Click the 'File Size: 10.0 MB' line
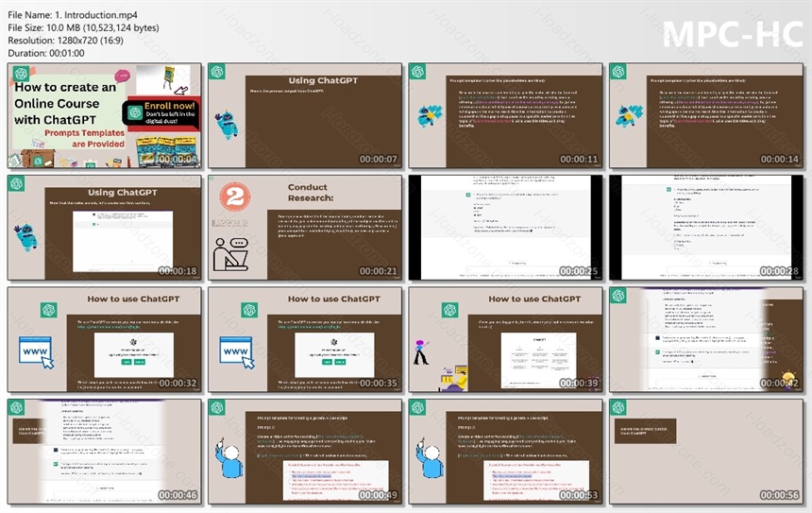 coord(83,27)
